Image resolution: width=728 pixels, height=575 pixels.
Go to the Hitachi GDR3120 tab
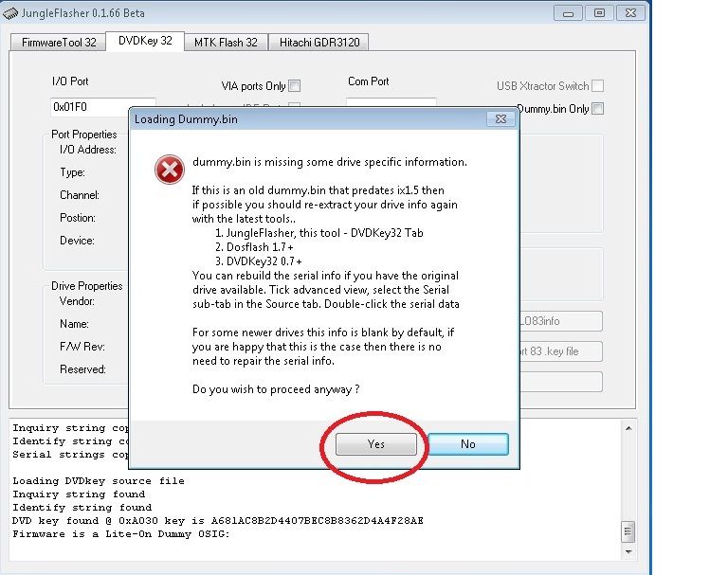click(x=318, y=42)
